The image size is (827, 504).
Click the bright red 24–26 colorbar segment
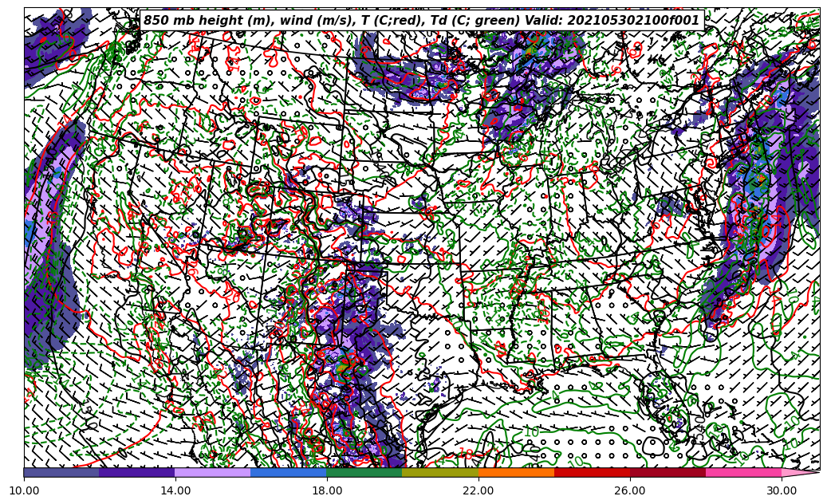tap(593, 472)
